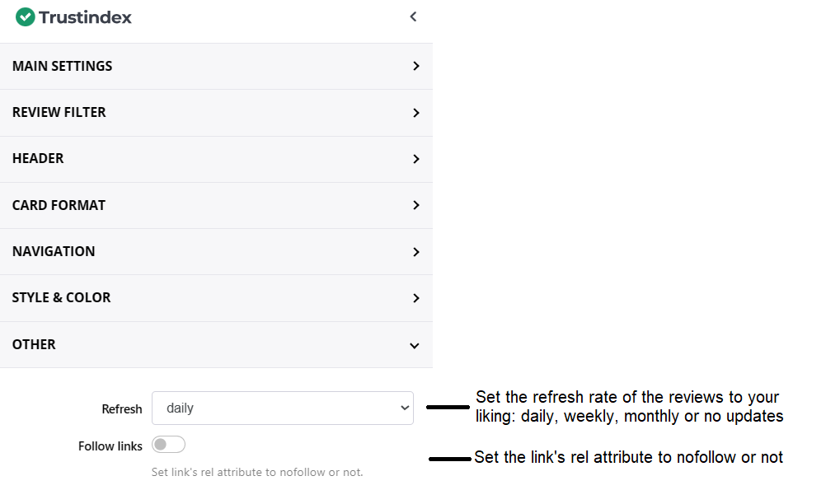Click the Card Format arrow icon
840x504 pixels.
coord(416,205)
